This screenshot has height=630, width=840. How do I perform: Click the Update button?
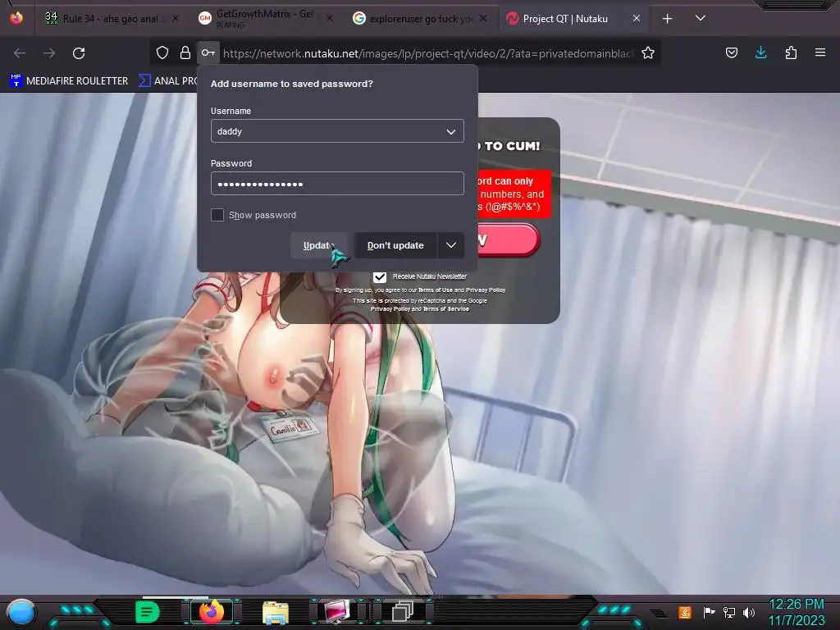point(318,245)
